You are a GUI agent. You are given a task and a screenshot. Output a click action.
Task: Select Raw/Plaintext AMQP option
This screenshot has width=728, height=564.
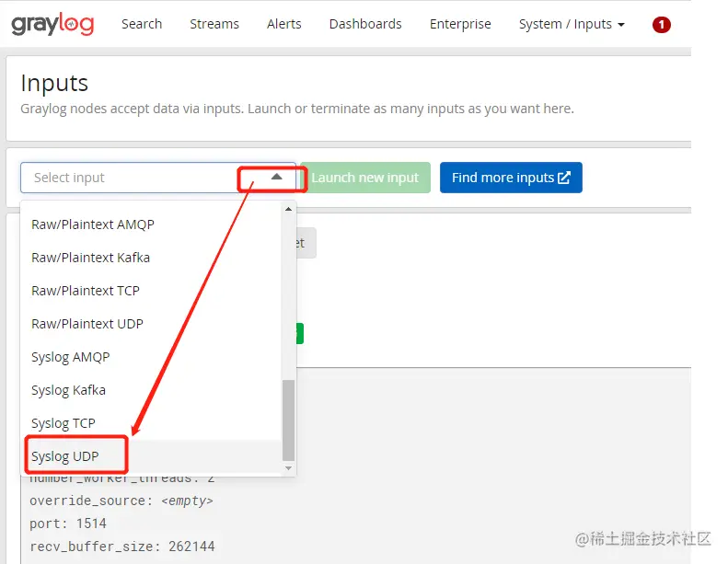point(151,224)
